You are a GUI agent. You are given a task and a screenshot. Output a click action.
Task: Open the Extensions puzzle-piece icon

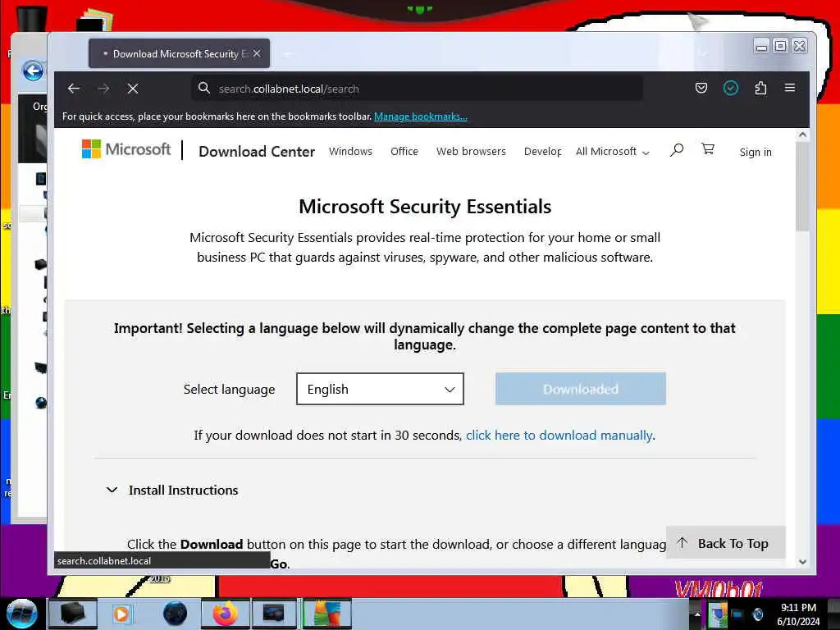[x=760, y=88]
